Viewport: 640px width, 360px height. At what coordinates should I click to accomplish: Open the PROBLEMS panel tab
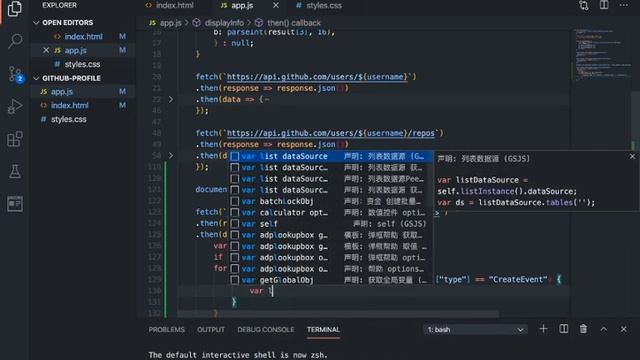167,329
